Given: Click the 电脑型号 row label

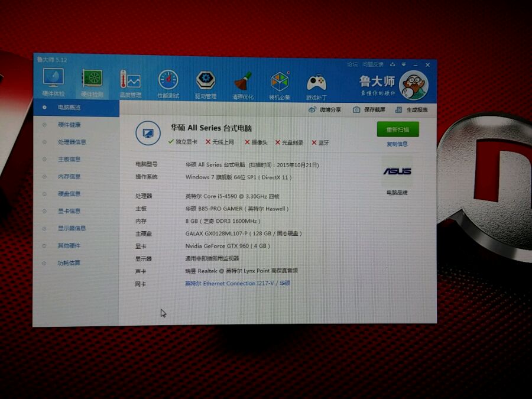Looking at the screenshot, I should pos(146,164).
